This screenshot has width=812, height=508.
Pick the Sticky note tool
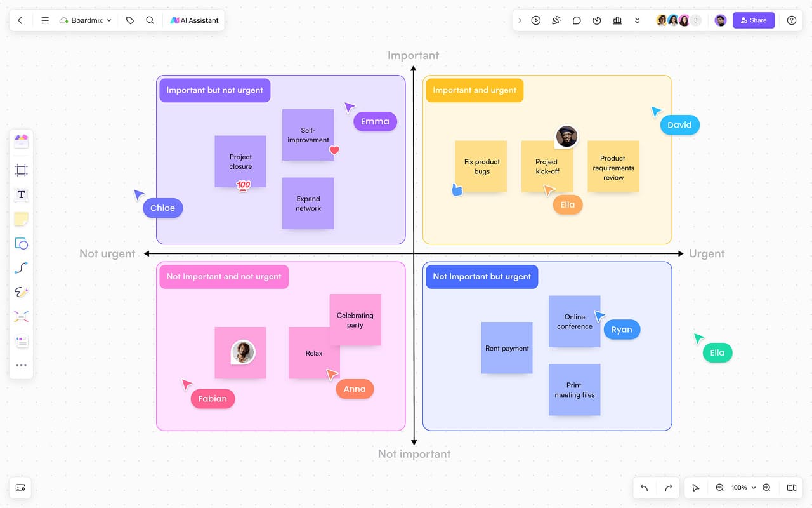(21, 219)
